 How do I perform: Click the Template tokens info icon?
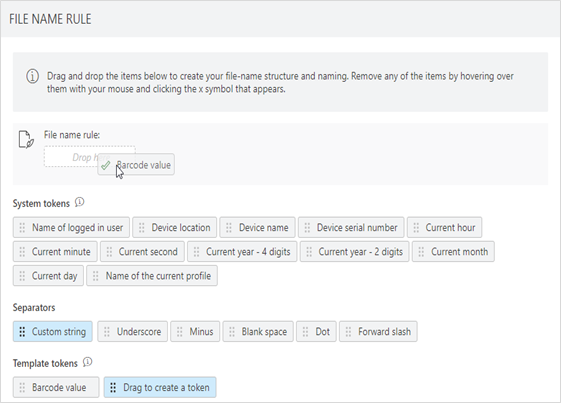click(87, 363)
